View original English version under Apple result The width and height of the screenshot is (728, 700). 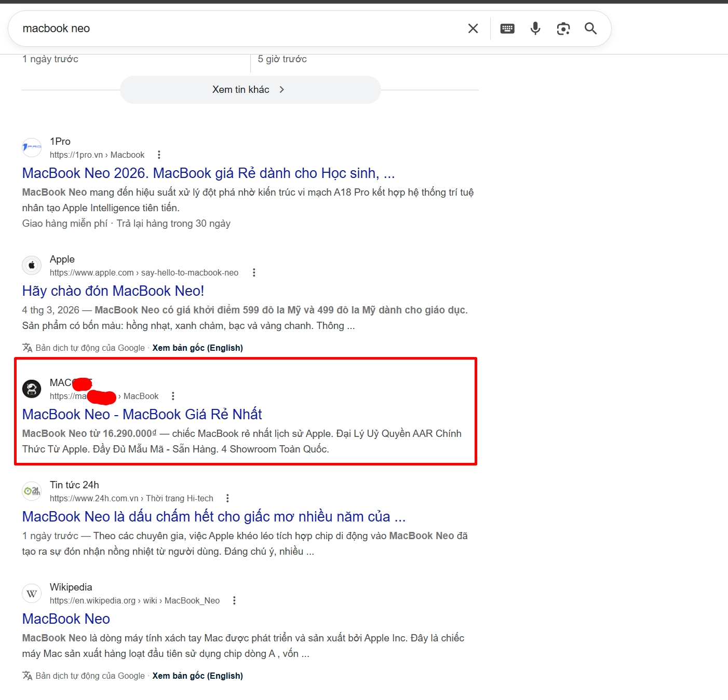coord(197,348)
